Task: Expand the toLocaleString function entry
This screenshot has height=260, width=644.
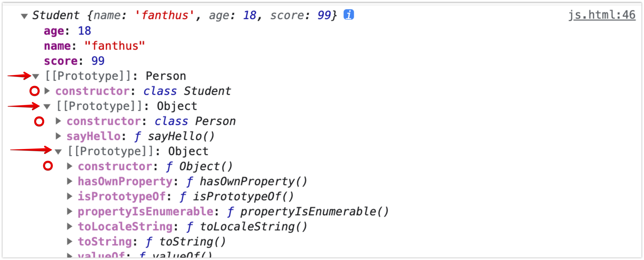Action: (69, 227)
